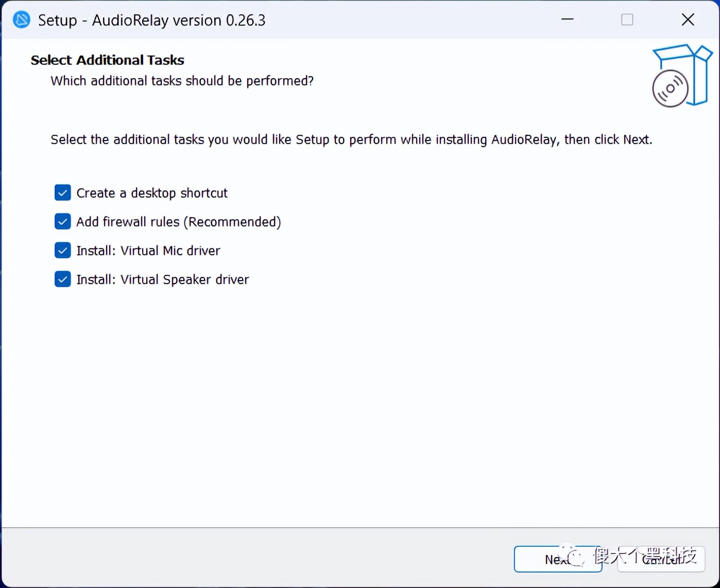Click the 'Create a desktop shortcut' label text
This screenshot has width=720, height=588.
[x=152, y=193]
